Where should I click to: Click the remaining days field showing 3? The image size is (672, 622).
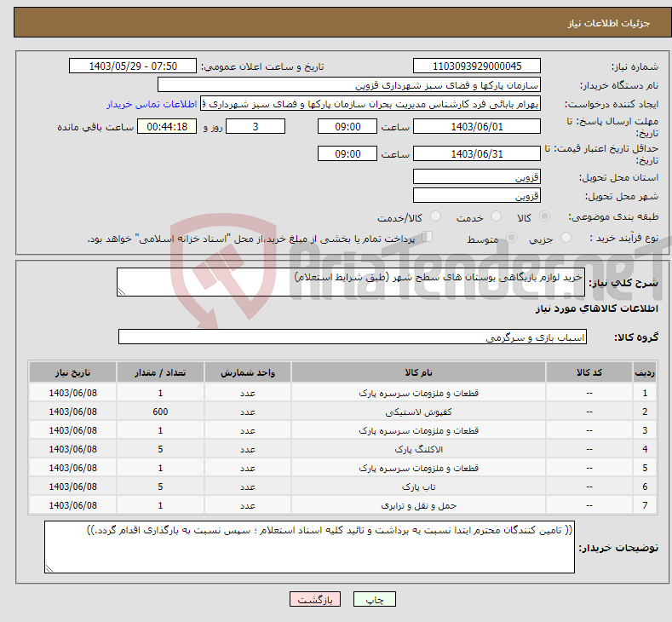point(256,127)
